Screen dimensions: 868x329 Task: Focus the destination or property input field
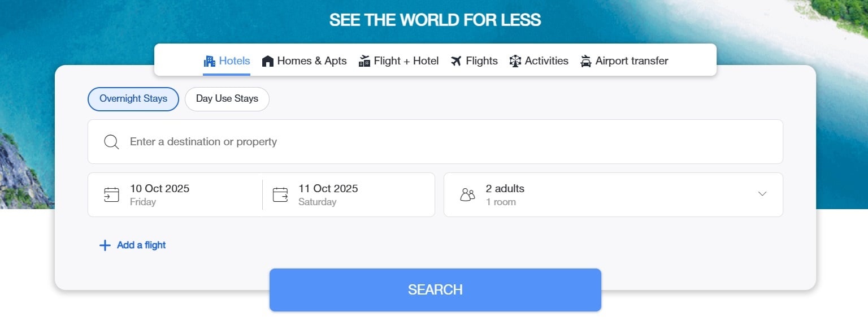(x=435, y=142)
